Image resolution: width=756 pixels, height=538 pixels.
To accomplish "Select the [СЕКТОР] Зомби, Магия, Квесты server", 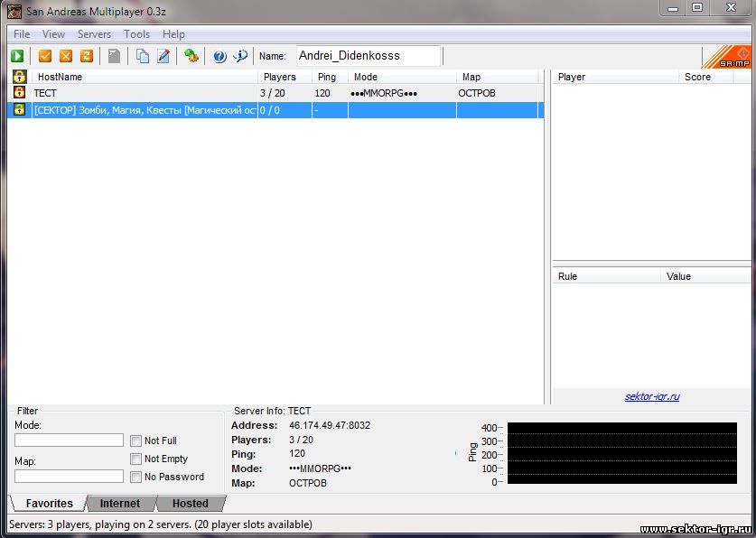I will point(275,110).
